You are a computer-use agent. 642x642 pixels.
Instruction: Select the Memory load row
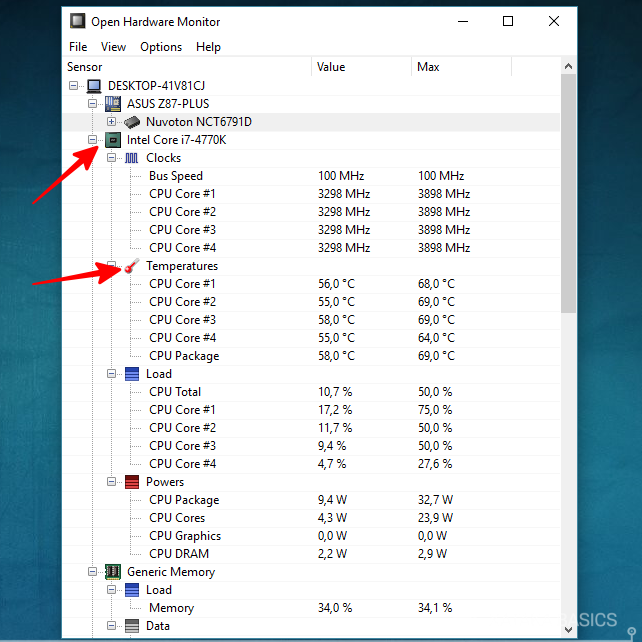pos(311,608)
